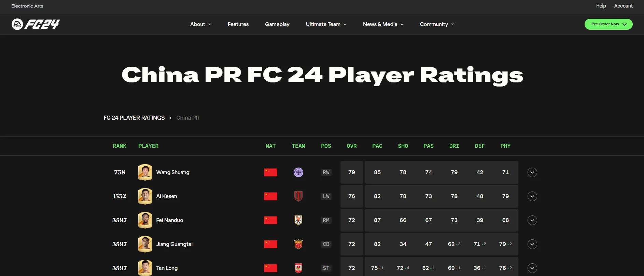Viewport: 644px width, 276px height.
Task: Go to FC 24 PLAYER RATINGS breadcrumb
Action: click(134, 118)
